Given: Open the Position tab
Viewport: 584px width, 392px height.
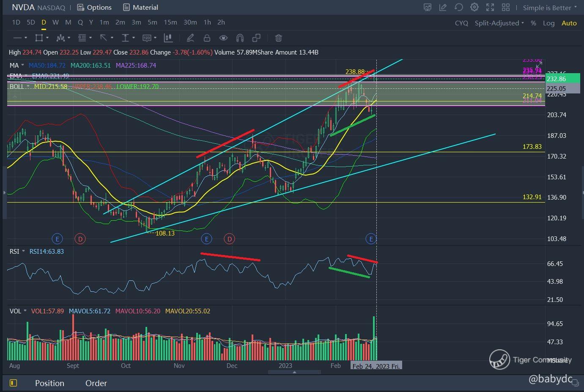Looking at the screenshot, I should coord(49,383).
